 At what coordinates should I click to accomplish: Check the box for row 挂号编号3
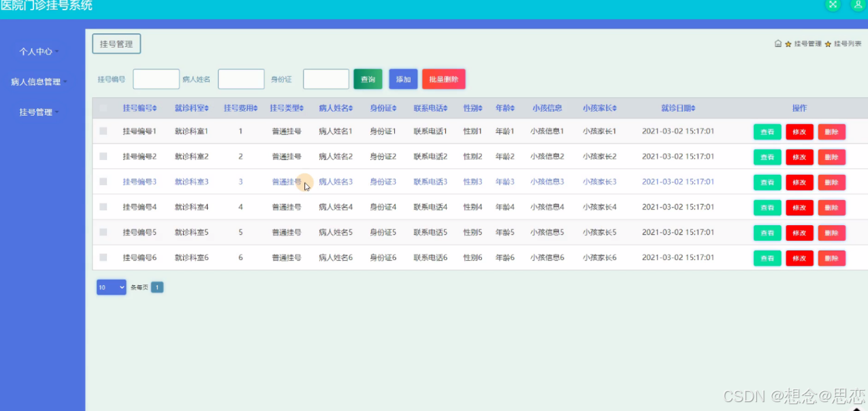click(x=103, y=182)
